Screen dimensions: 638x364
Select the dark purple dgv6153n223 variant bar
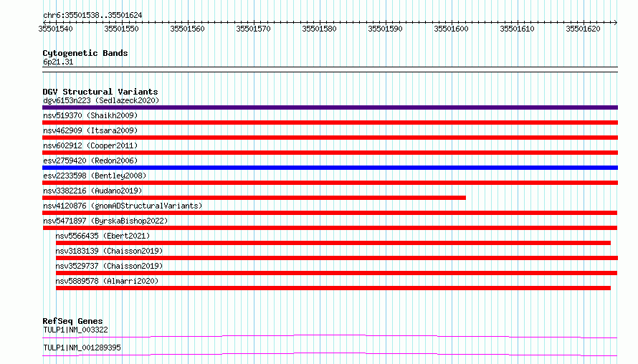click(x=330, y=107)
